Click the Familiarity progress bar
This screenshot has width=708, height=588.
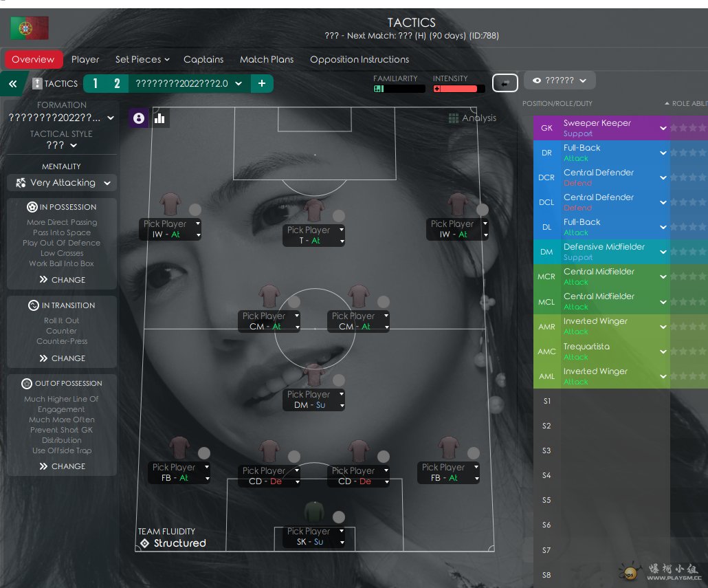[399, 89]
